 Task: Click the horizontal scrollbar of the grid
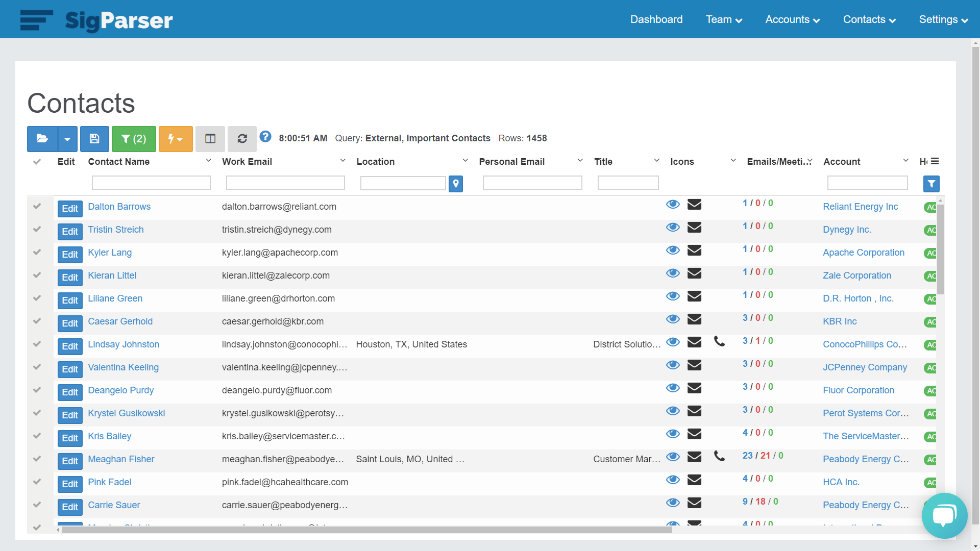pos(367,530)
